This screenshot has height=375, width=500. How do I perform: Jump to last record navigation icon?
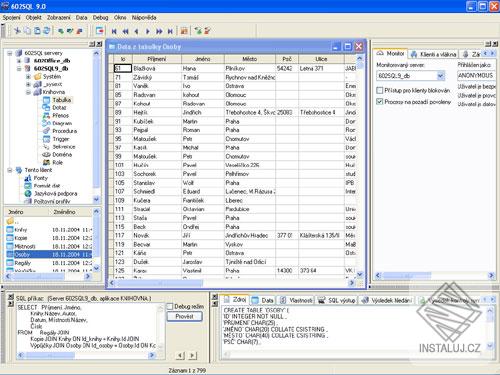click(170, 31)
